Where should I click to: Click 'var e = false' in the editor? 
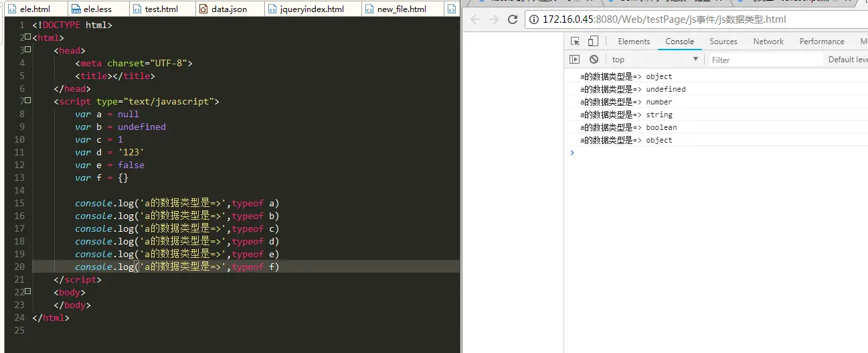[110, 165]
